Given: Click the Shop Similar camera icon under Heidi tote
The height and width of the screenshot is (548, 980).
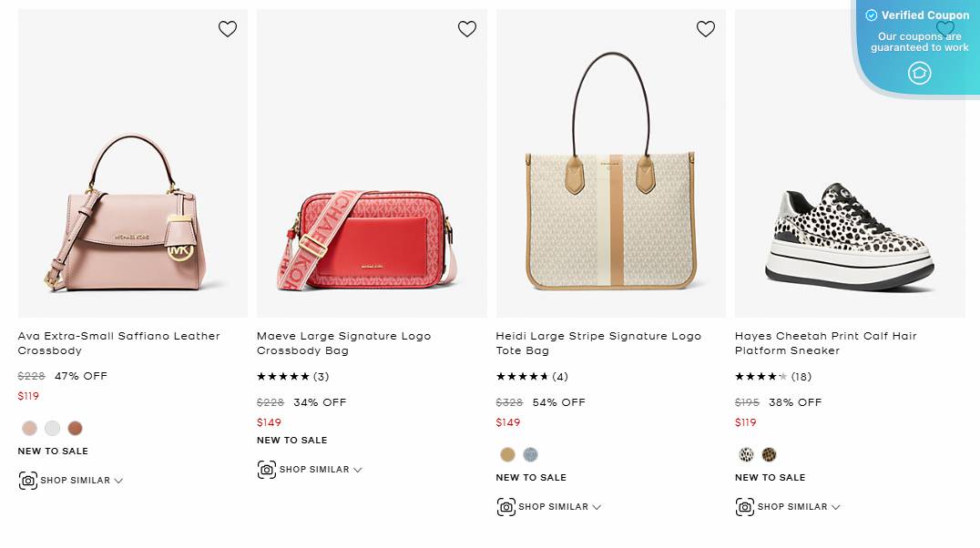Looking at the screenshot, I should click(506, 506).
